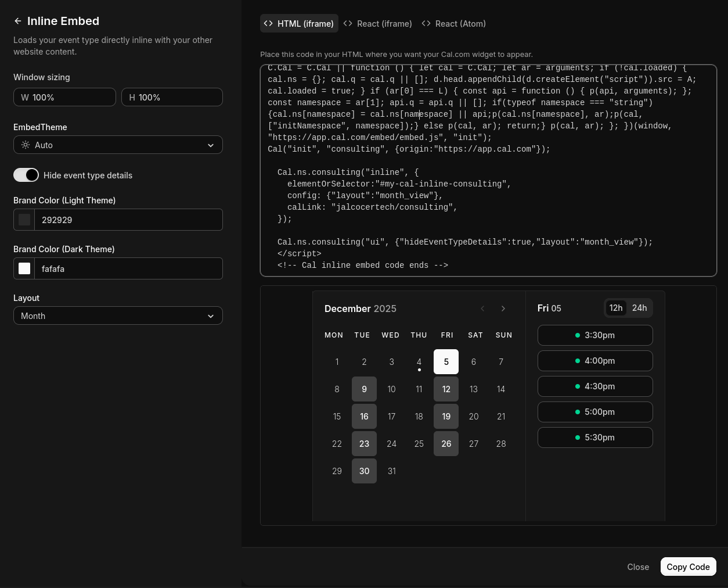Click the window width input field

(x=70, y=98)
